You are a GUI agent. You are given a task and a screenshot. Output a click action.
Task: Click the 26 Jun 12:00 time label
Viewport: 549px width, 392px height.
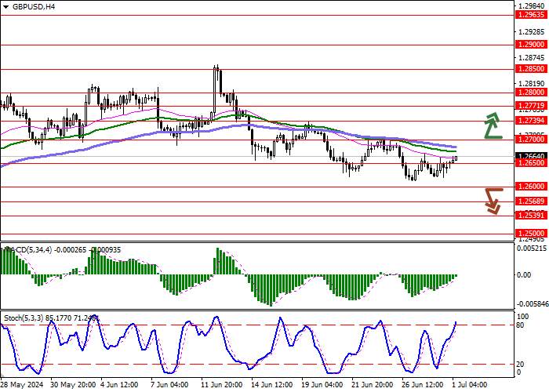pyautogui.click(x=423, y=385)
